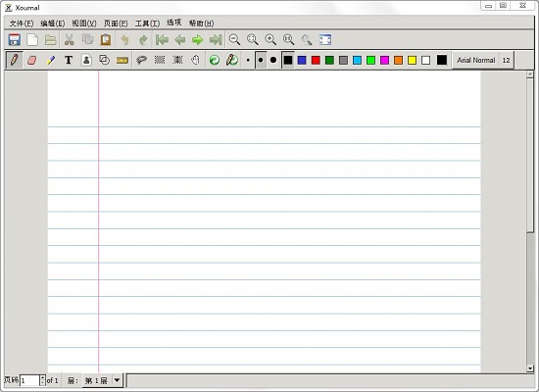Click the Zoom In magnifier
539x392 pixels.
pyautogui.click(x=270, y=40)
